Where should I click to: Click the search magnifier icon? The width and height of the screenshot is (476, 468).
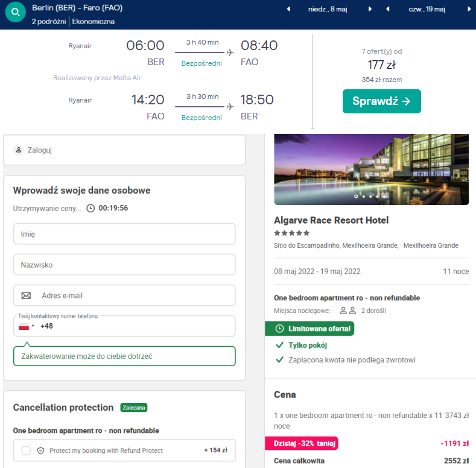[15, 11]
